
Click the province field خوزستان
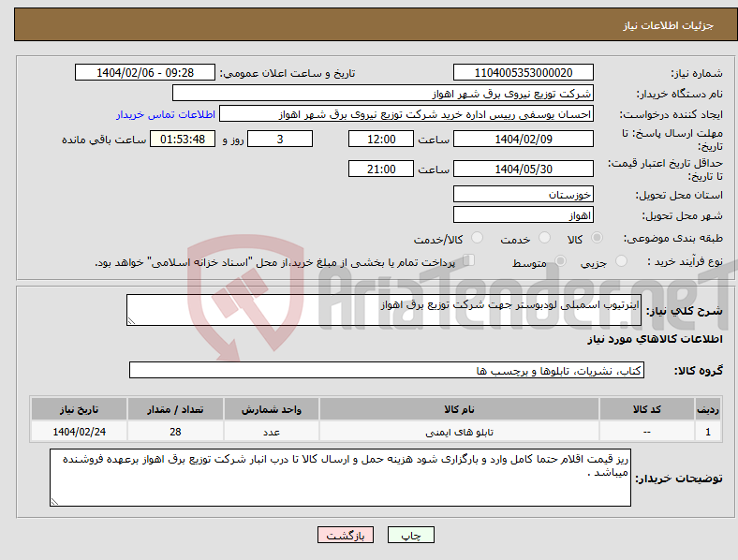(523, 195)
